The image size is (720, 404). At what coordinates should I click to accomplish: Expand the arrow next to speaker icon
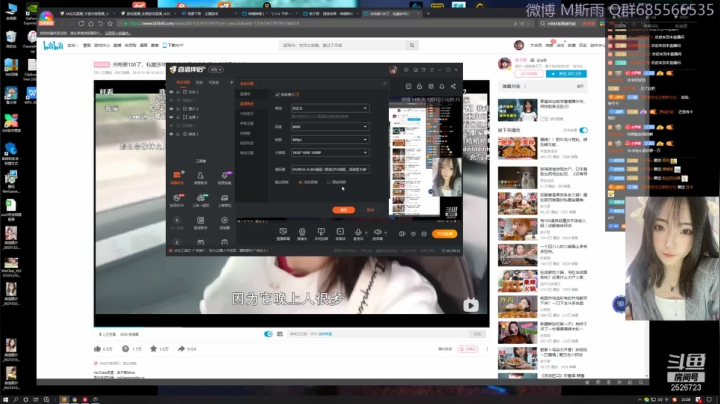[x=385, y=232]
